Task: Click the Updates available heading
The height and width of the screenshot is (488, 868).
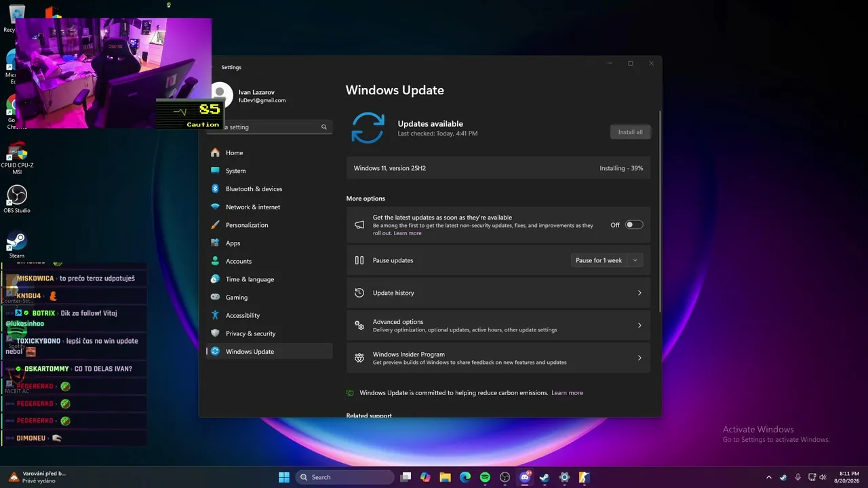Action: tap(430, 124)
